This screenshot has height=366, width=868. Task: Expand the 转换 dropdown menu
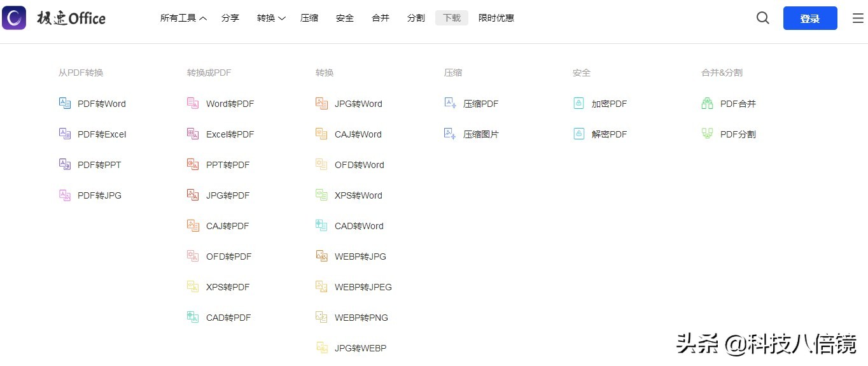271,18
